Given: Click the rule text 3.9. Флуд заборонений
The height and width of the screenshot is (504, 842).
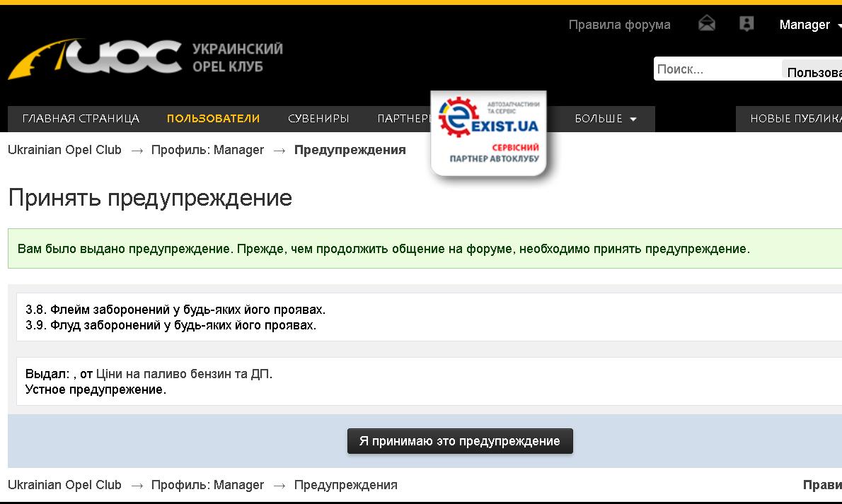Looking at the screenshot, I should [171, 325].
